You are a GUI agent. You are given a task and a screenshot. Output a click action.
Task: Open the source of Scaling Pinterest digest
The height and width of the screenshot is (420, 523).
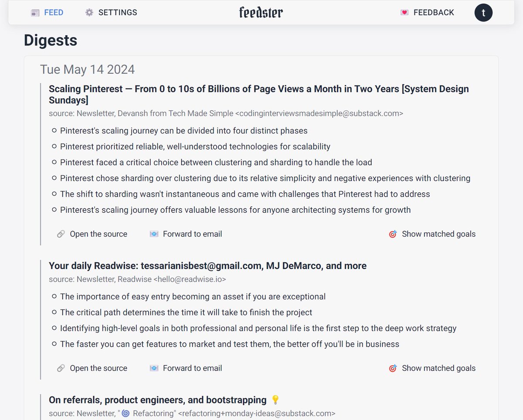(92, 234)
